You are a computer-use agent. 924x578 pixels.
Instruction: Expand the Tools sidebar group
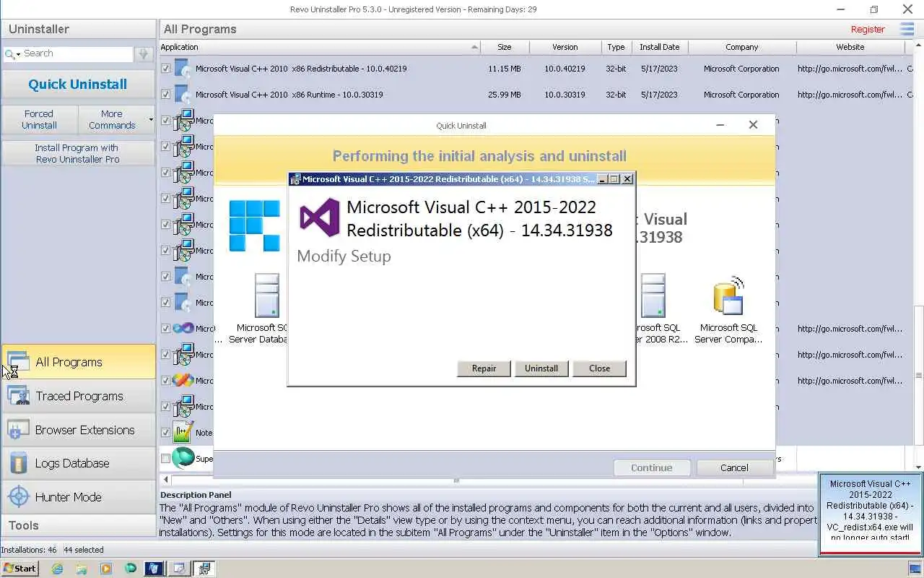tap(78, 525)
